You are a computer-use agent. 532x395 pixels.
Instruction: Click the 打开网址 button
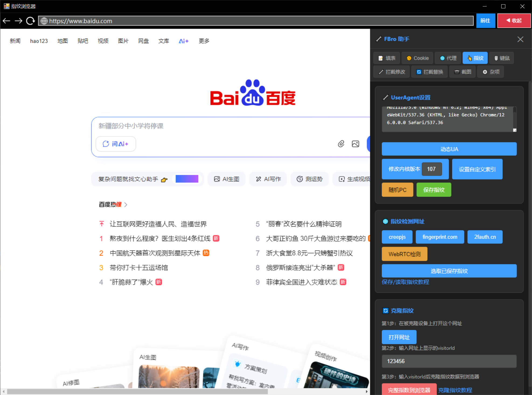click(x=399, y=337)
